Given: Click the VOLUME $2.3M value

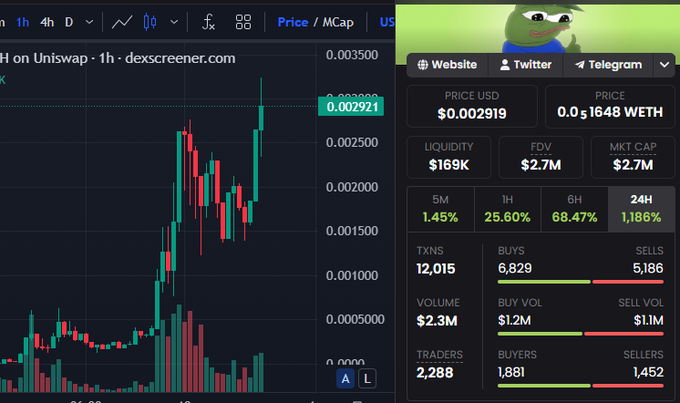Looking at the screenshot, I should pos(437,321).
